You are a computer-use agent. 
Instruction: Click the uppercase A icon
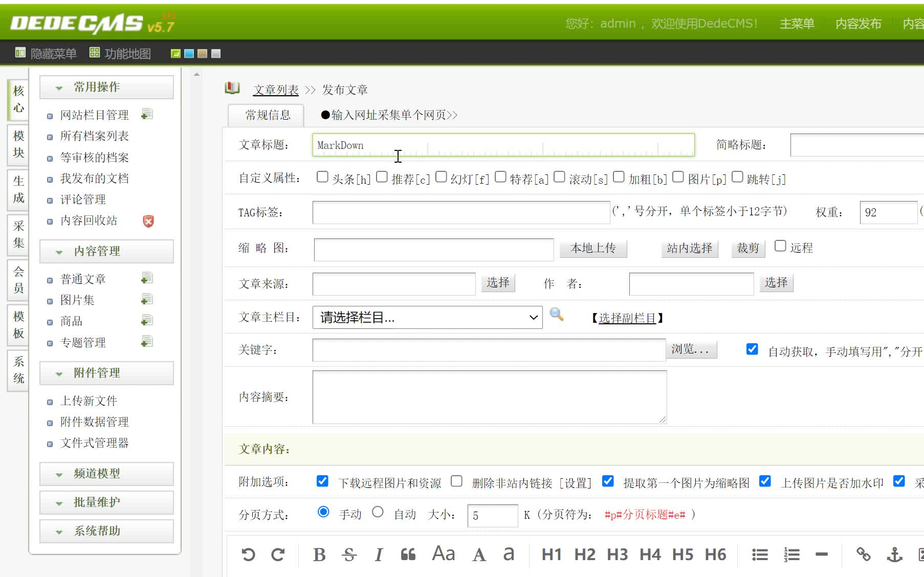479,554
